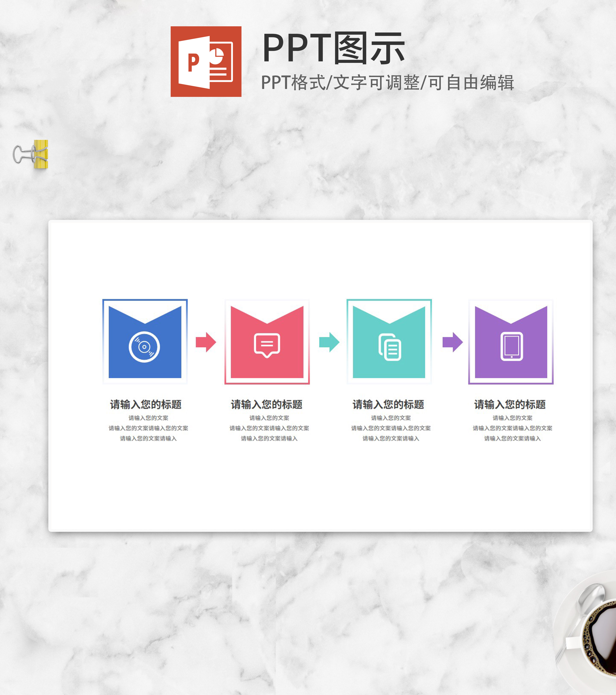Click the body text under blue box
This screenshot has height=695, width=616.
[x=148, y=428]
